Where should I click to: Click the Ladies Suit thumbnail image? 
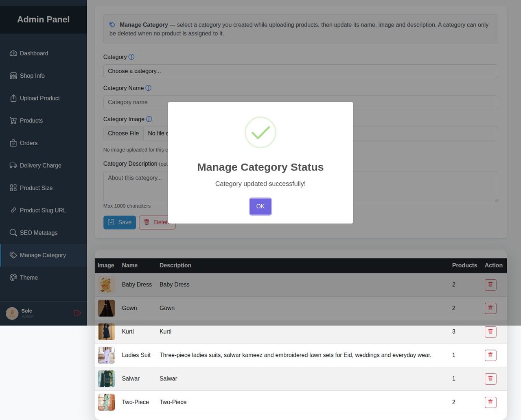pyautogui.click(x=106, y=355)
